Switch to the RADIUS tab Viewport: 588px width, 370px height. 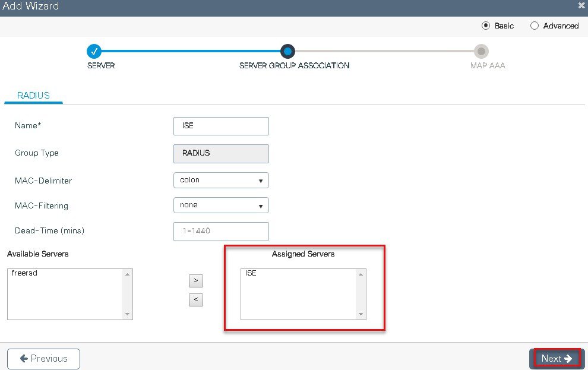(33, 95)
